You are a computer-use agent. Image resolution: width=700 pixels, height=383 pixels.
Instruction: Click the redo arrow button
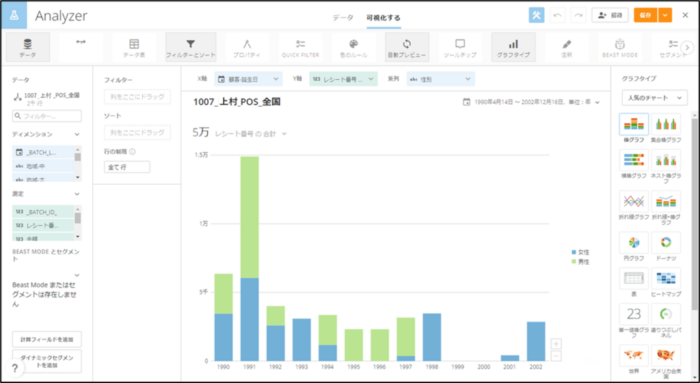point(578,15)
